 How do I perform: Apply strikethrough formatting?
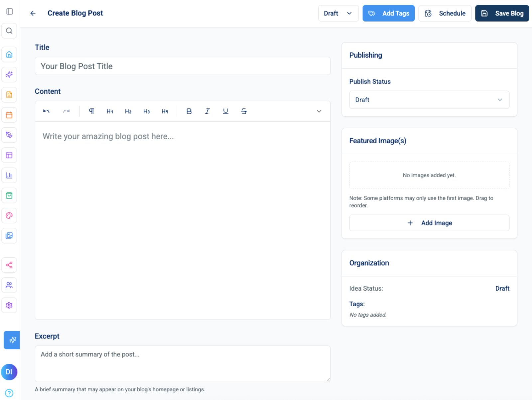pos(244,111)
